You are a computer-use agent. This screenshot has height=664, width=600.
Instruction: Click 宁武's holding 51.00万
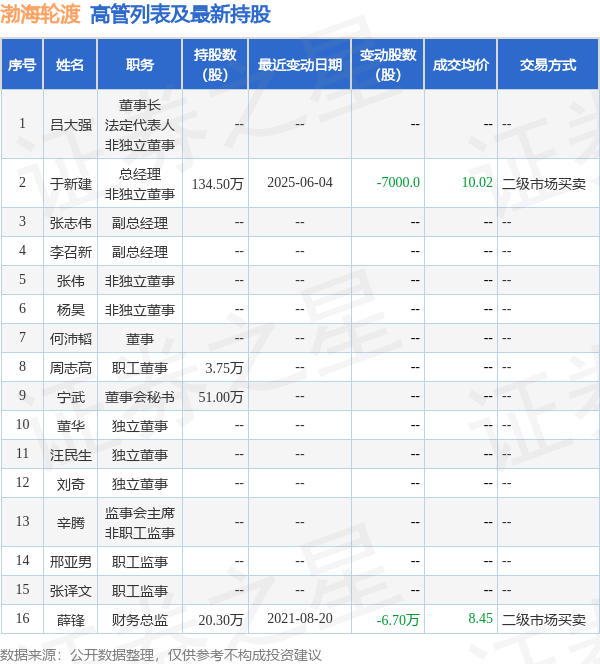coord(221,397)
